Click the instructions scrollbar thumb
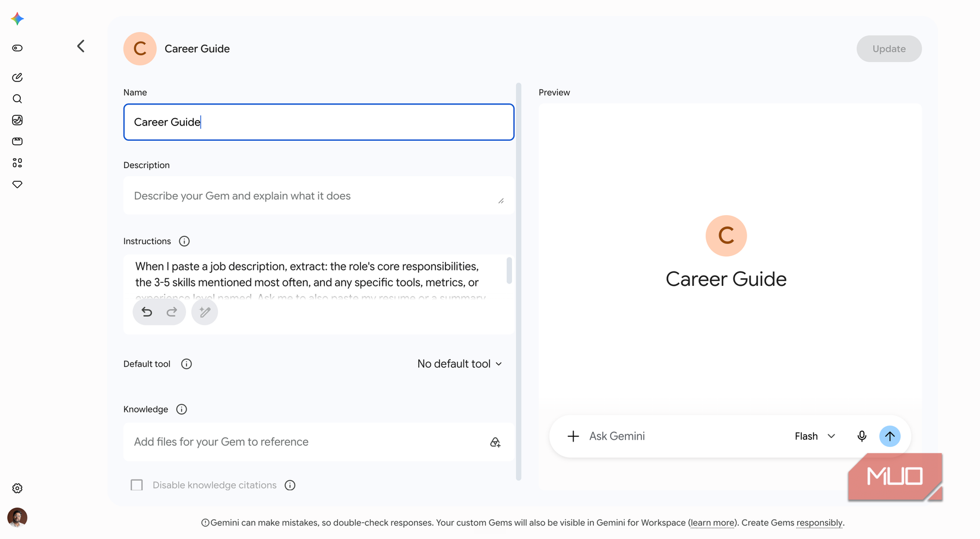Viewport: 980px width, 539px height. click(x=509, y=270)
